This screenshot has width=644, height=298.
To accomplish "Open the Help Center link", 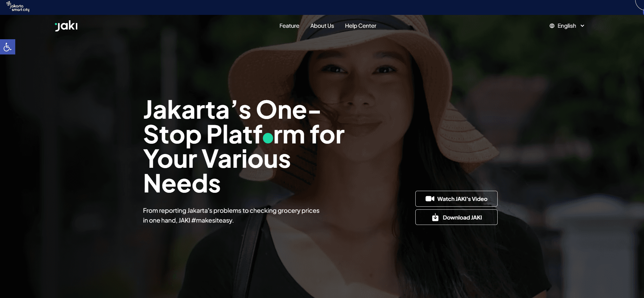I will tap(360, 26).
